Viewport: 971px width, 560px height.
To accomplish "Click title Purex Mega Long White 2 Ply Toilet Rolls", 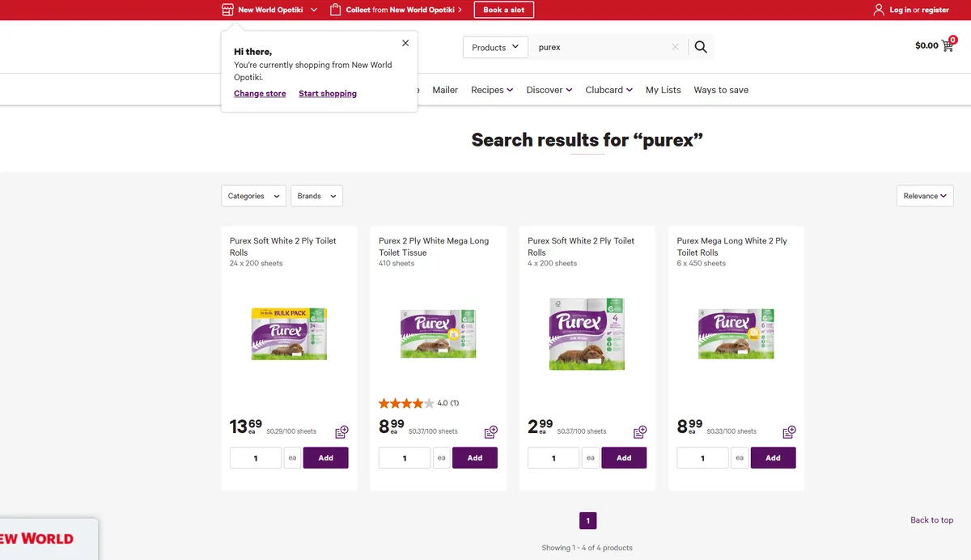I will tap(732, 247).
